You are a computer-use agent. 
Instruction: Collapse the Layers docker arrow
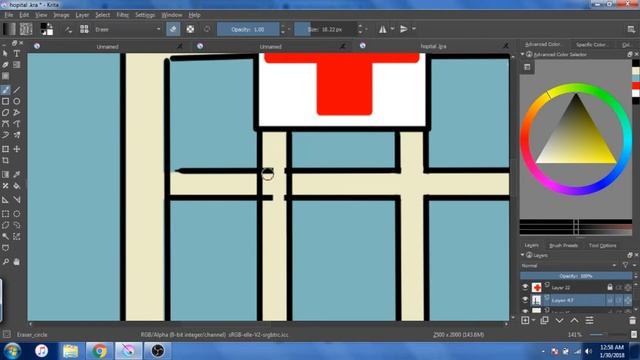tap(522, 255)
